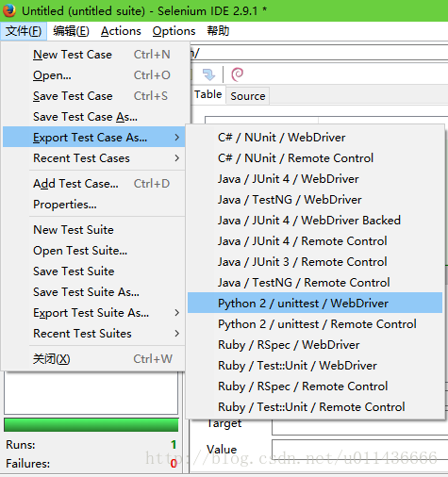
Task: Export as Java / JUnit 3 / Remote Control
Action: [315, 262]
